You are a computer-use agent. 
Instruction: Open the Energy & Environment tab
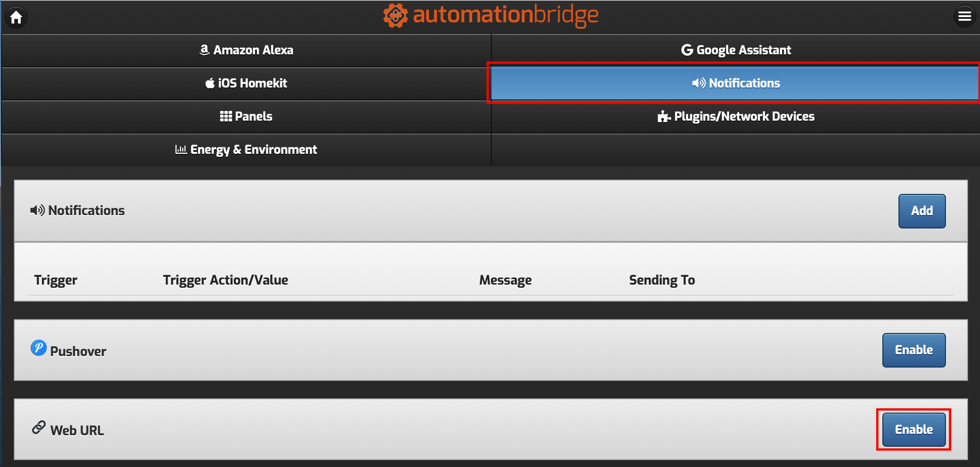coord(246,150)
